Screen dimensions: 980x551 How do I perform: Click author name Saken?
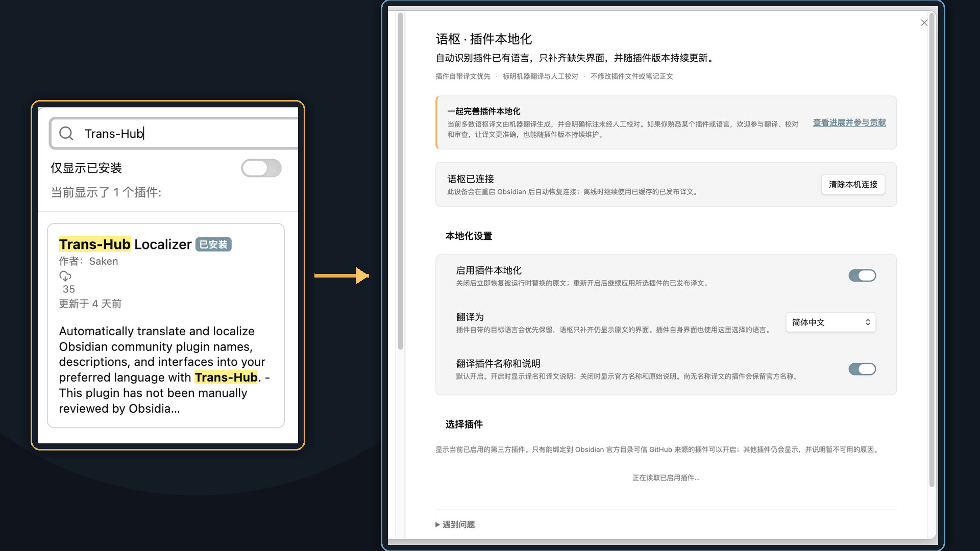[x=104, y=261]
